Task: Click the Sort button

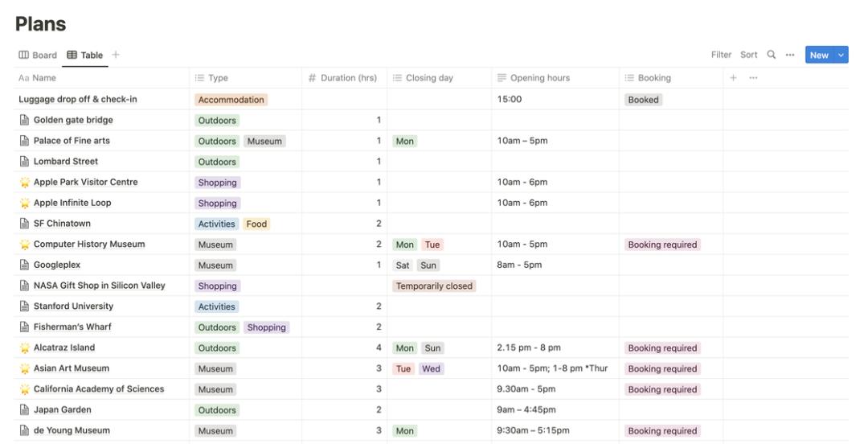Action: tap(749, 55)
